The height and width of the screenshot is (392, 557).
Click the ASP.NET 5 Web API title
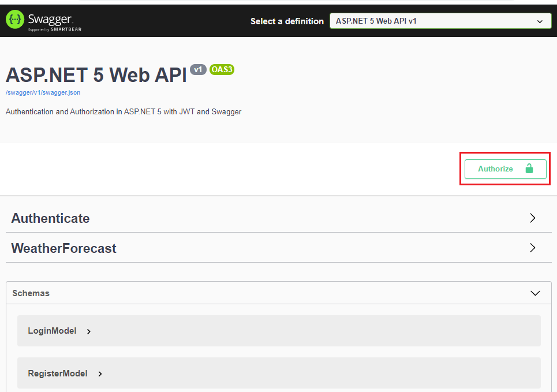[x=96, y=75]
